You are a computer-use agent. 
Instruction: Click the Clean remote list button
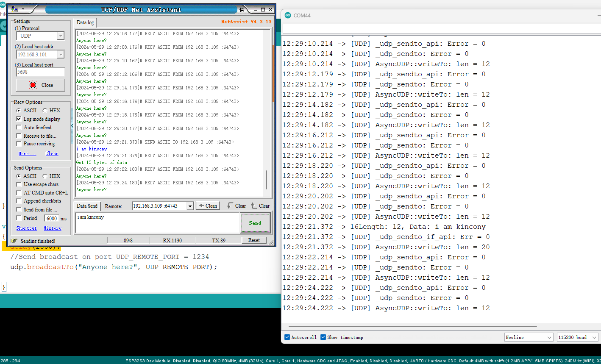point(207,206)
